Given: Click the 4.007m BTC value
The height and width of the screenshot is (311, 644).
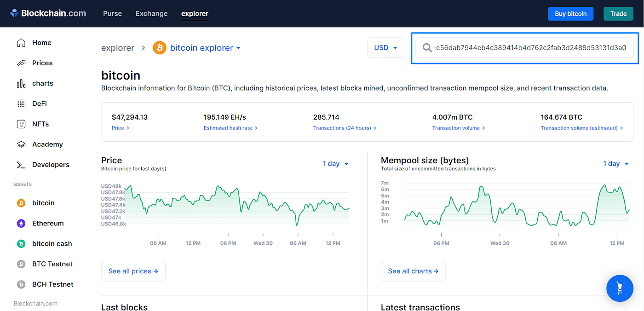Looking at the screenshot, I should pyautogui.click(x=453, y=117).
